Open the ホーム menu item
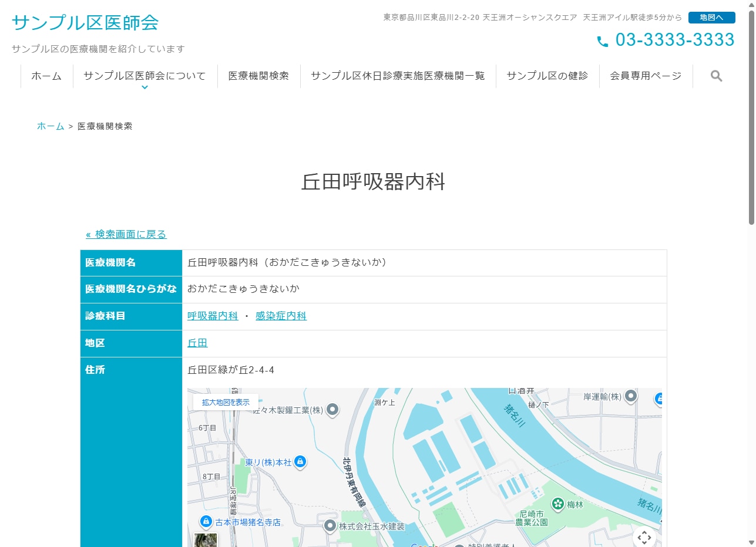Screen dimensions: 756x547 click(46, 76)
